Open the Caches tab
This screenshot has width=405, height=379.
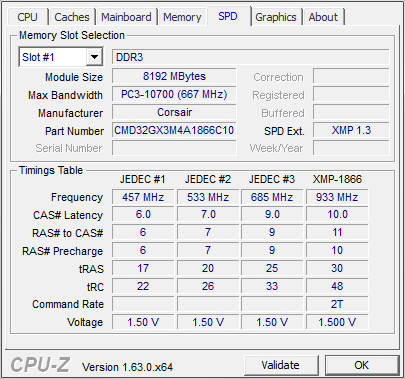pyautogui.click(x=72, y=17)
